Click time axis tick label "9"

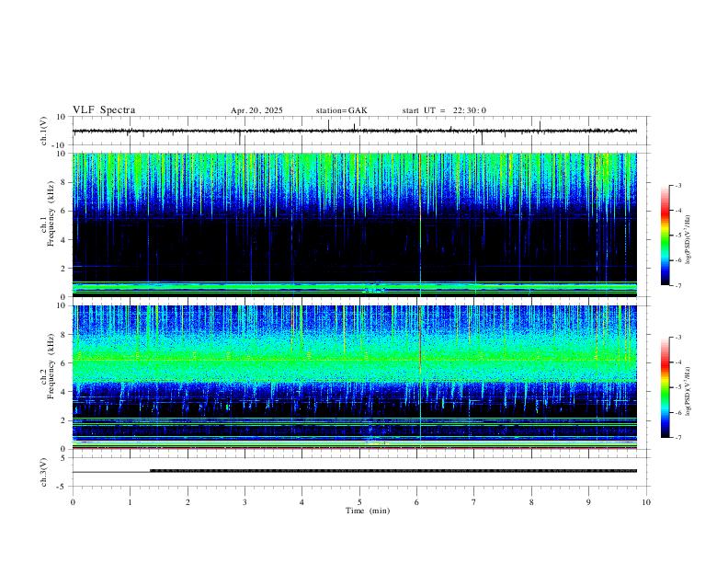pyautogui.click(x=588, y=502)
